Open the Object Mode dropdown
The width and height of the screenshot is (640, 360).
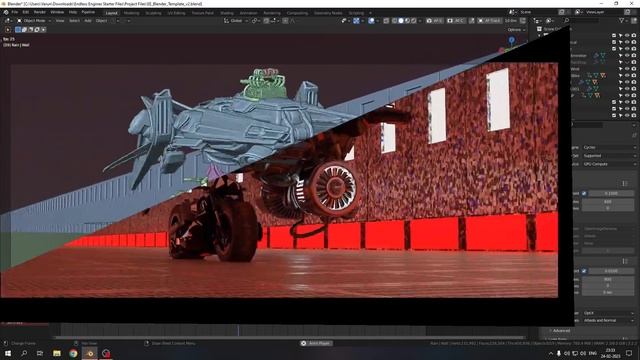click(34, 20)
